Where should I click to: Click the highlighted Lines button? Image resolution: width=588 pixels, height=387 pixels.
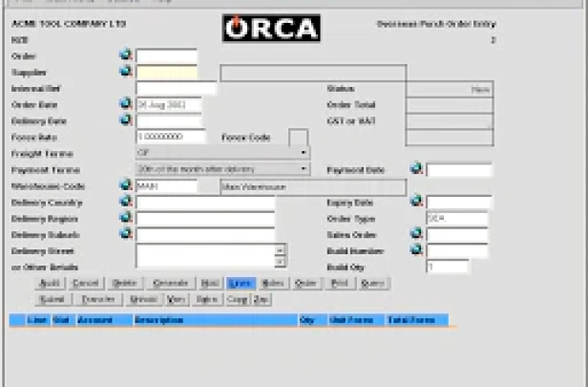(241, 284)
